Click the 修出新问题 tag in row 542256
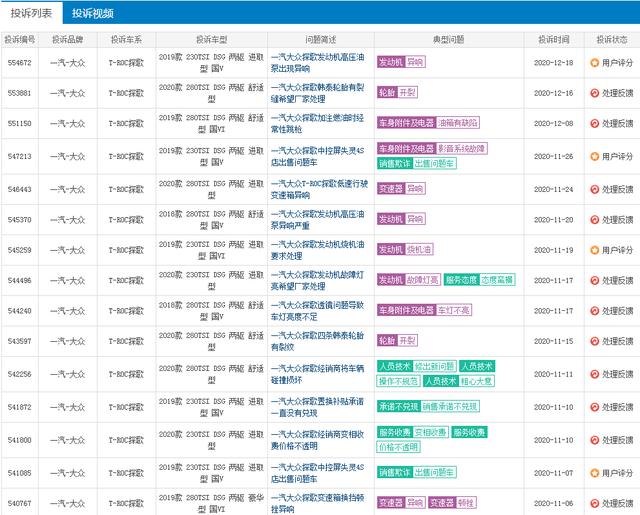This screenshot has height=515, width=640. coord(435,366)
